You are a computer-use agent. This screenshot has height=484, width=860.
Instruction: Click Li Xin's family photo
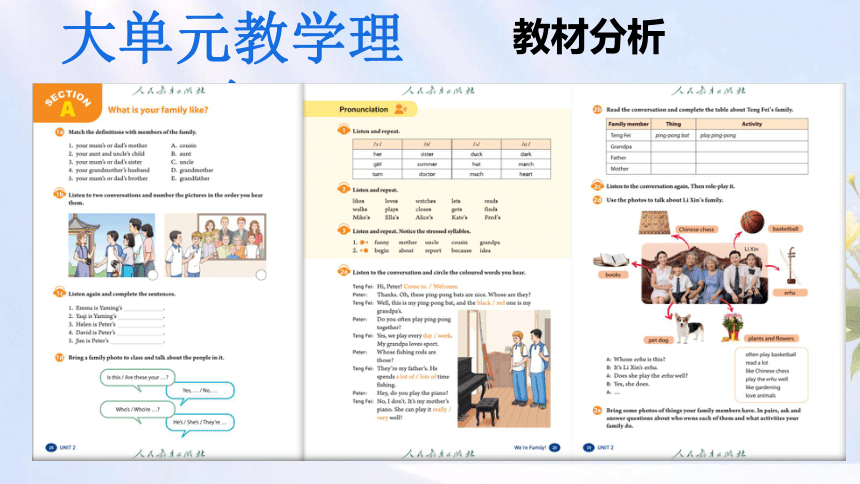point(704,274)
